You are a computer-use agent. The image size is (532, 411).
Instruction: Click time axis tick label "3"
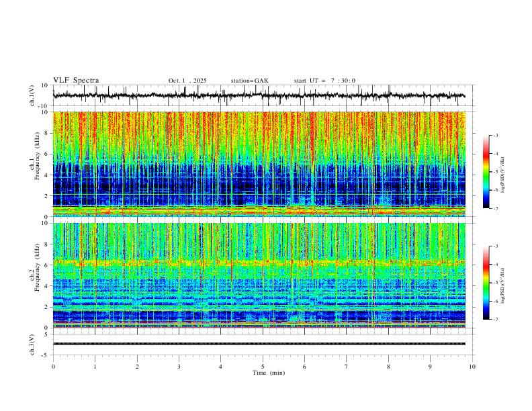(179, 367)
